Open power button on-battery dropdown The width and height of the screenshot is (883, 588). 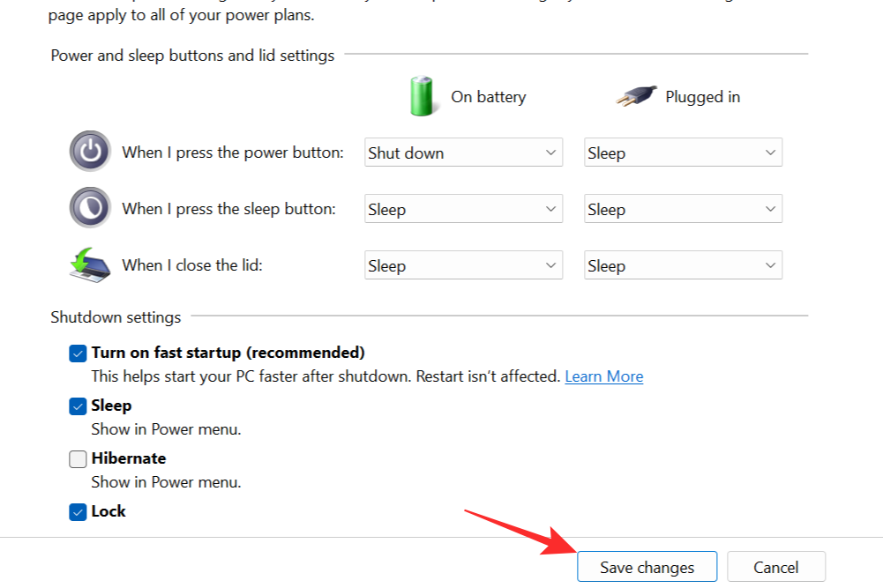(464, 153)
